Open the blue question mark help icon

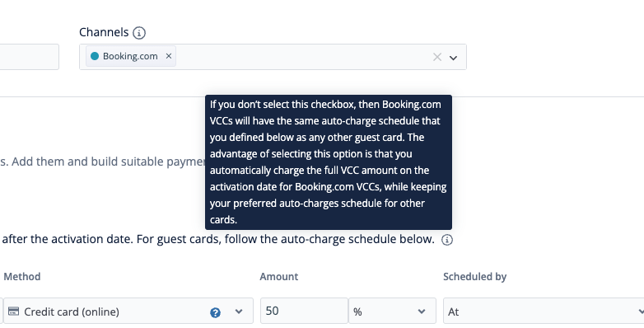215,313
